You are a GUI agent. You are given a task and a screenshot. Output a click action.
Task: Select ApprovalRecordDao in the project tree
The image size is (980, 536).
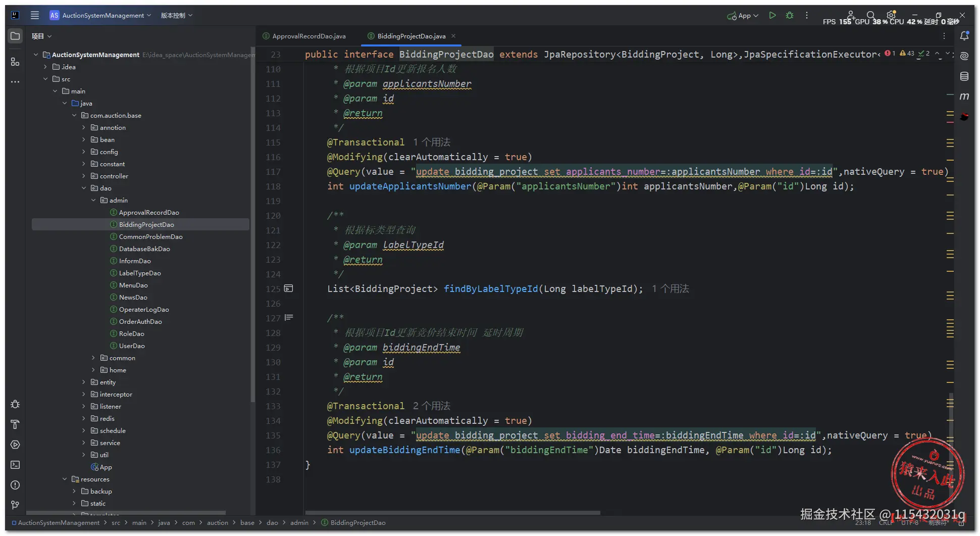coord(149,212)
